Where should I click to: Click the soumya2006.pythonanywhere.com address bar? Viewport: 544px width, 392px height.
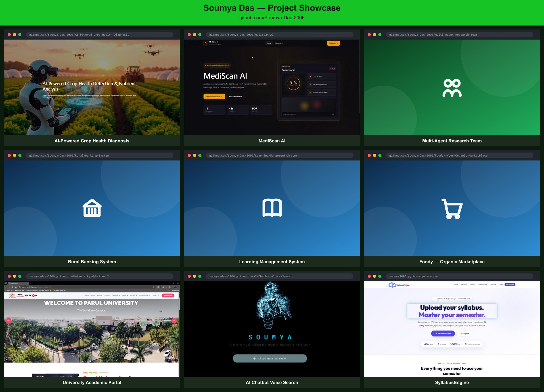[459, 276]
